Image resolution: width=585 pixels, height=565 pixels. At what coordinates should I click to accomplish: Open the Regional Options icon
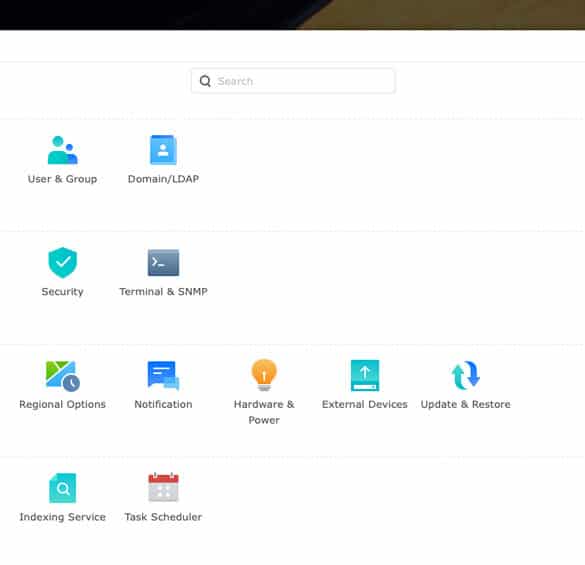(62, 376)
